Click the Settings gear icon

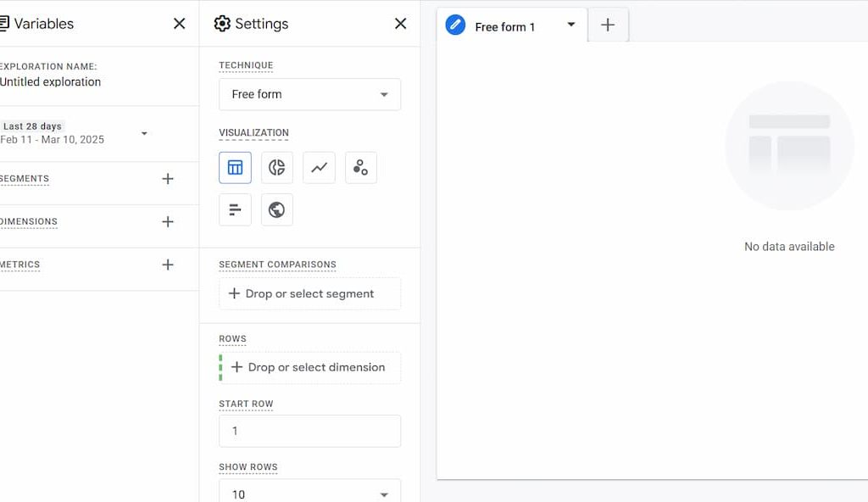point(222,24)
